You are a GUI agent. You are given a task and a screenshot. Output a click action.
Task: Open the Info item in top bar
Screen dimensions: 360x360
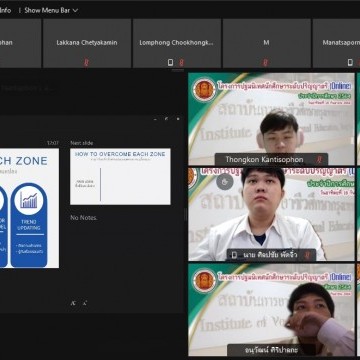tap(6, 10)
